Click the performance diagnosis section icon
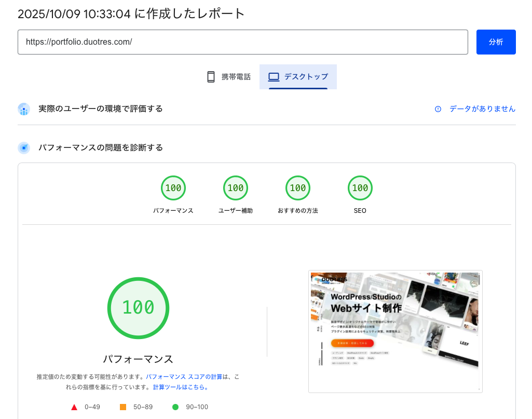 [x=24, y=148]
